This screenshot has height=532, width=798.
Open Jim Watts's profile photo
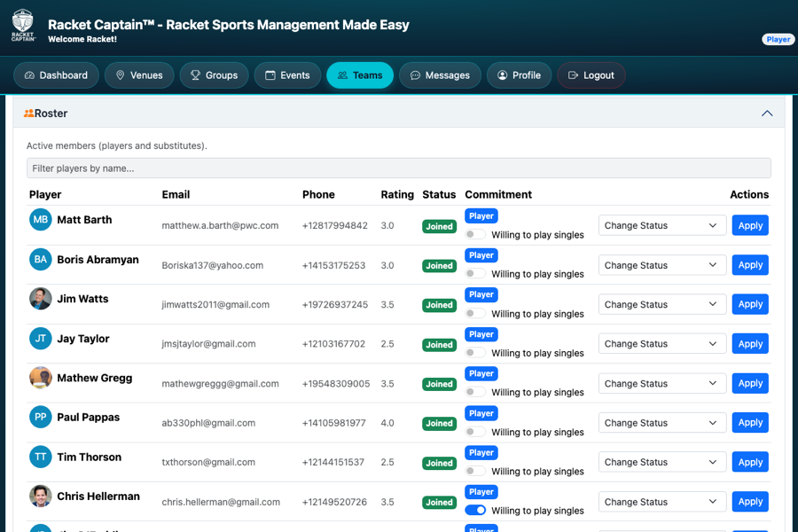pos(40,298)
